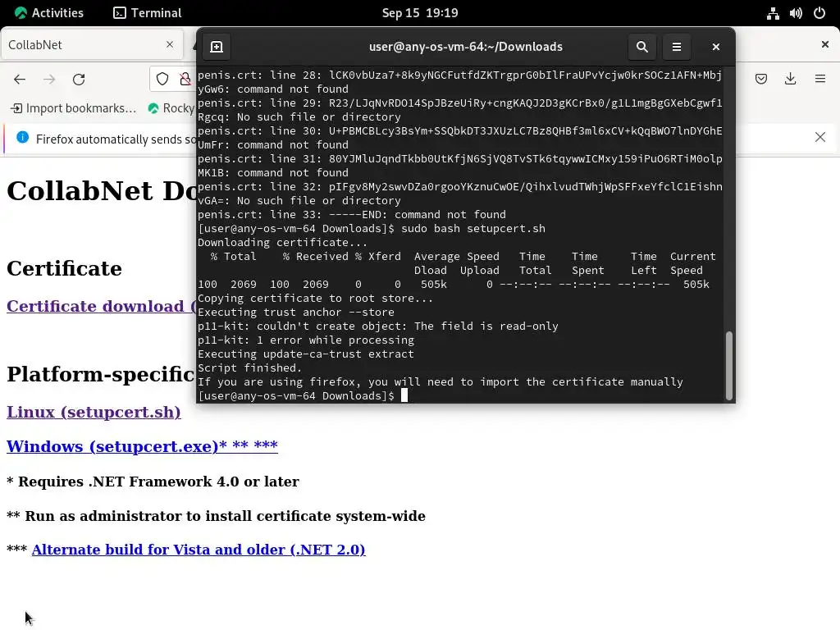The width and height of the screenshot is (840, 630).
Task: Close the CollabNet tab
Action: [x=170, y=44]
